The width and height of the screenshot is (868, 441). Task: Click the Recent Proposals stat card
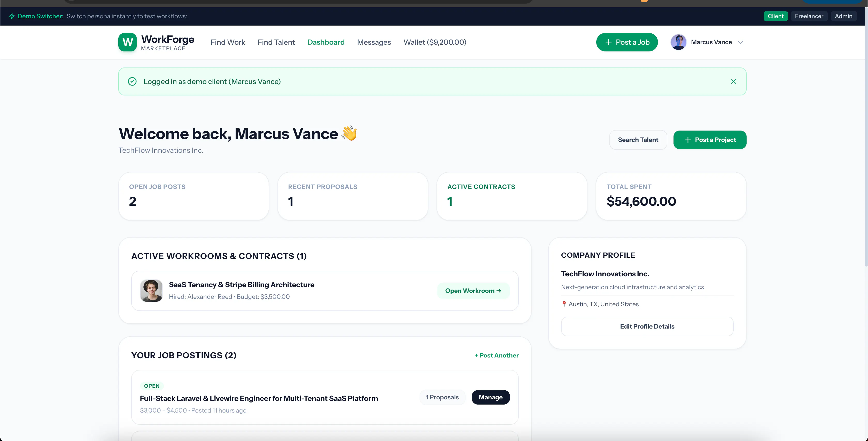click(353, 196)
